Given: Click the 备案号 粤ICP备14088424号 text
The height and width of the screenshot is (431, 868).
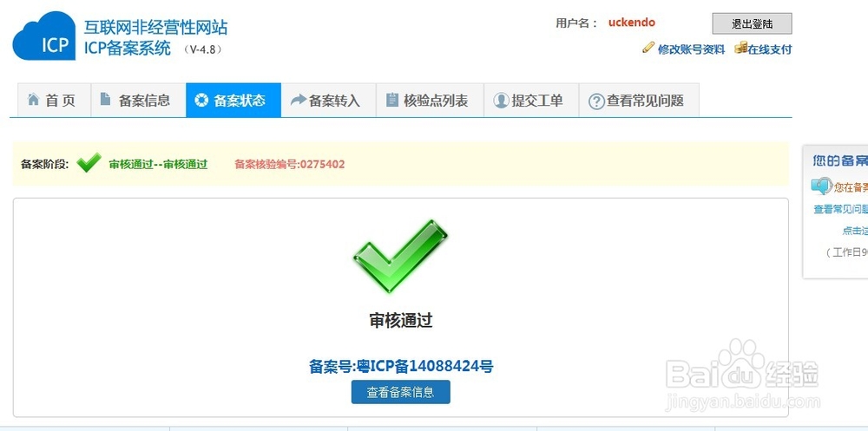Looking at the screenshot, I should point(401,366).
